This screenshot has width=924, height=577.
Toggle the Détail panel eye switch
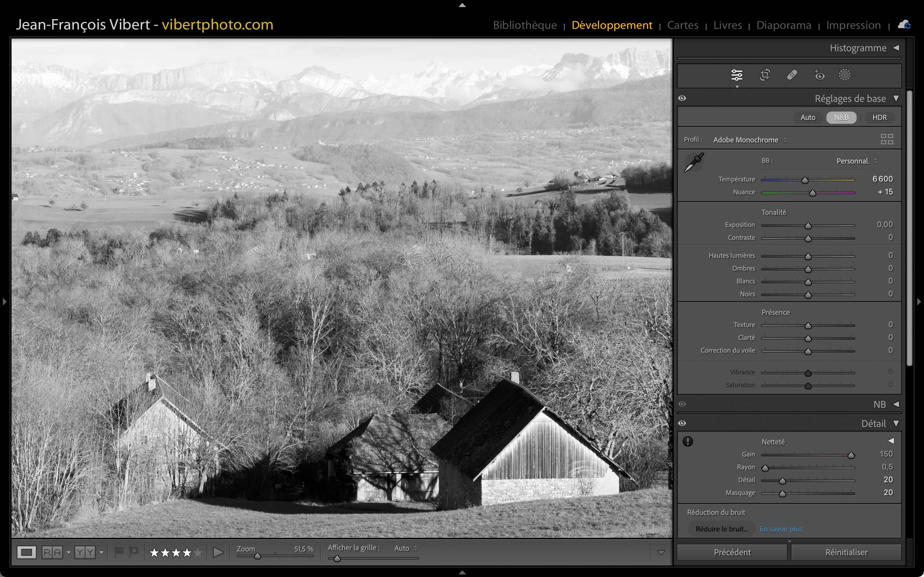tap(682, 423)
